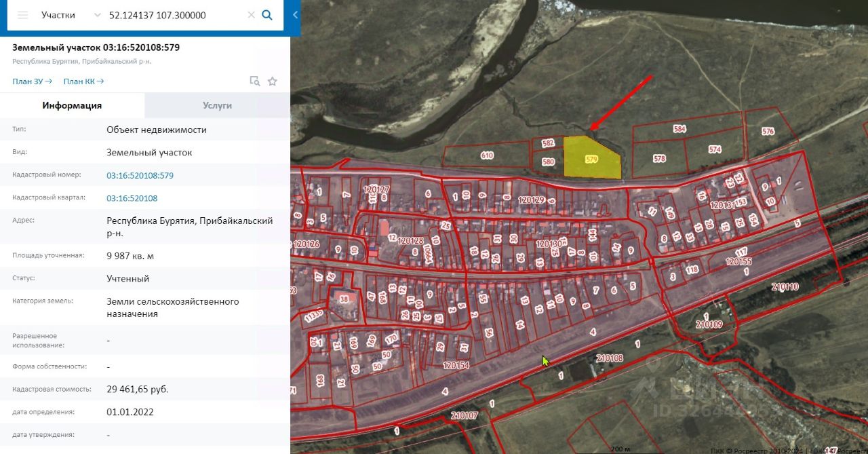This screenshot has width=868, height=454.
Task: Click Земли сельскохозяйственного назначения text
Action: click(x=173, y=307)
